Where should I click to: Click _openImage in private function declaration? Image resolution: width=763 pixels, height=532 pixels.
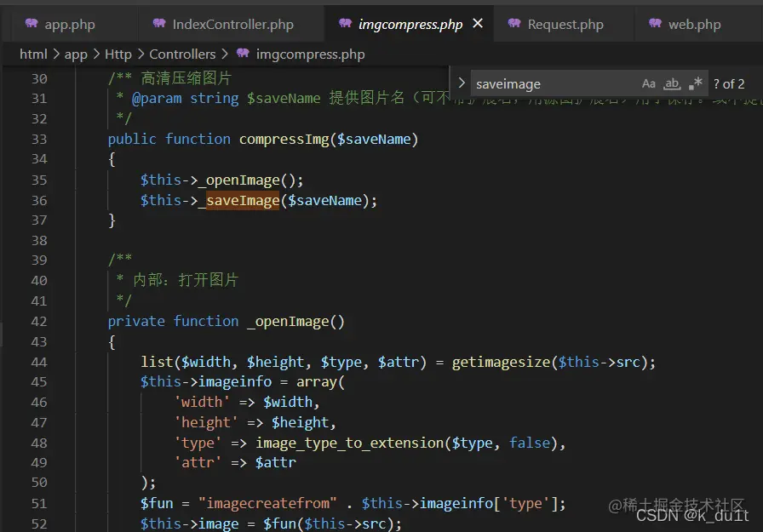click(288, 322)
